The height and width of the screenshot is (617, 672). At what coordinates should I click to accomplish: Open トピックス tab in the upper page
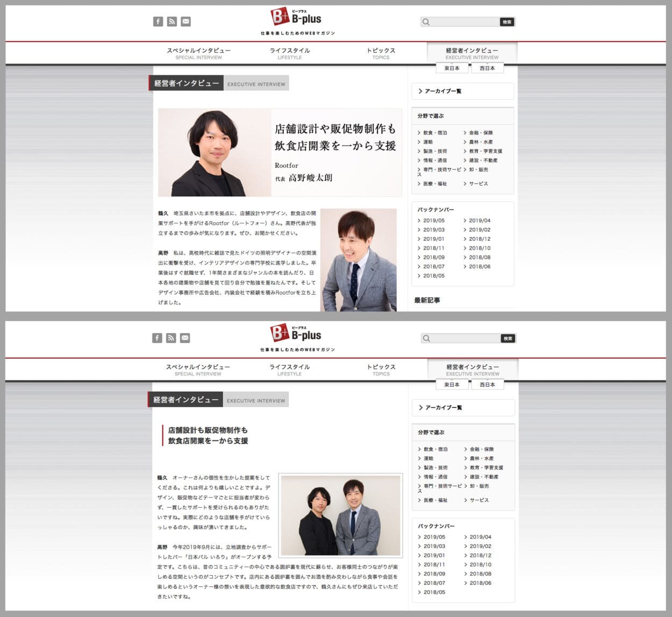381,53
